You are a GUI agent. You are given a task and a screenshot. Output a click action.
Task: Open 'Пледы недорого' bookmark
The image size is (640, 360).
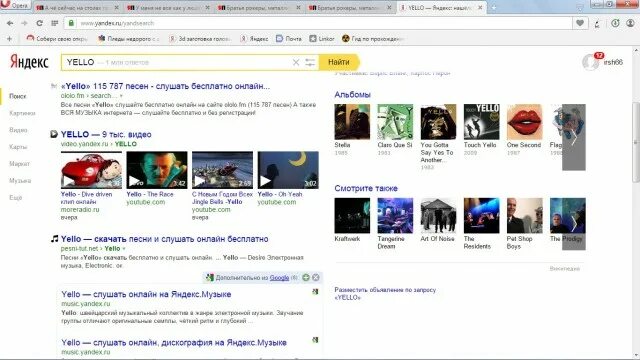click(x=129, y=39)
